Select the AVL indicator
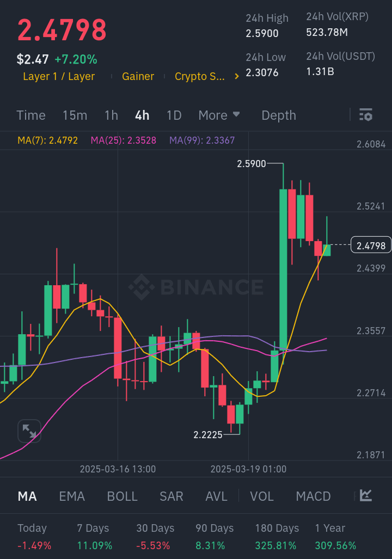The image size is (392, 559). [x=216, y=496]
